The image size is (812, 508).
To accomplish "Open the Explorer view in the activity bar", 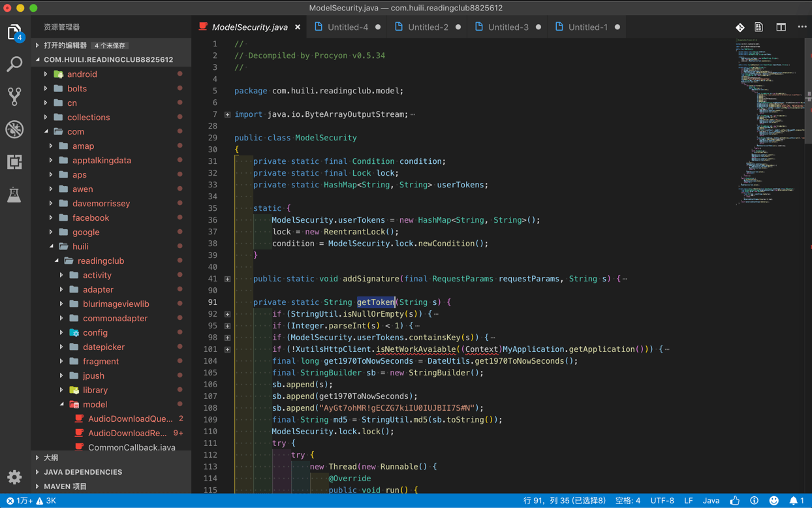I will click(x=14, y=33).
